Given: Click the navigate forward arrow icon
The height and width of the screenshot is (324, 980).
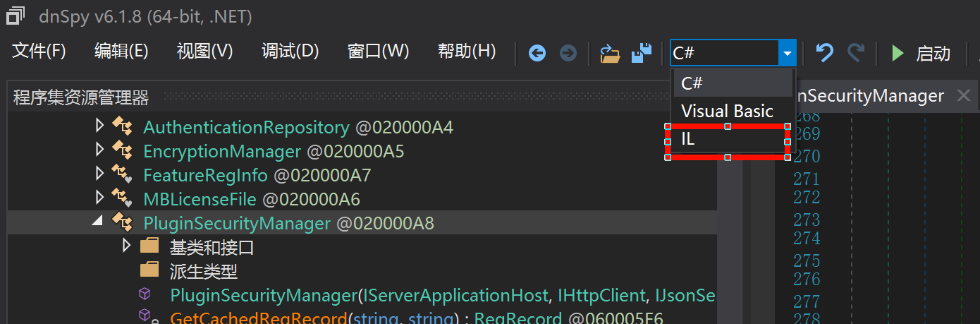Looking at the screenshot, I should (568, 53).
